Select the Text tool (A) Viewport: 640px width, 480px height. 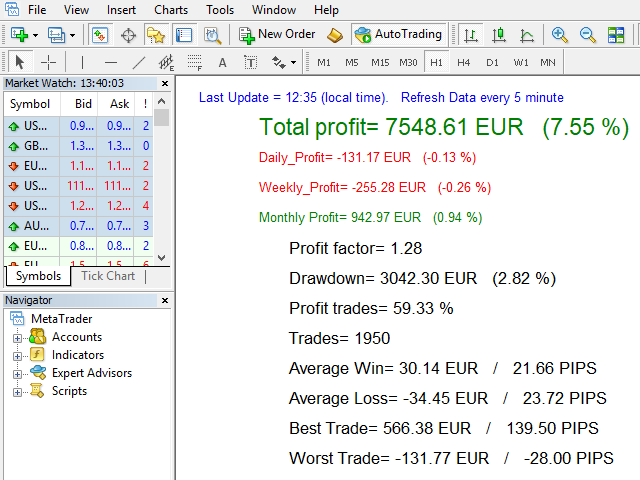click(222, 62)
